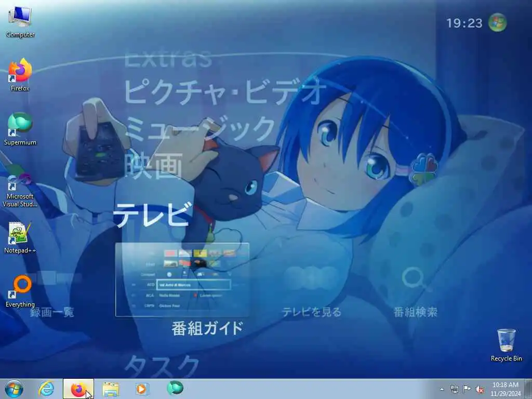Image resolution: width=532 pixels, height=399 pixels.
Task: Click the Show desktop button
Action: (528, 389)
